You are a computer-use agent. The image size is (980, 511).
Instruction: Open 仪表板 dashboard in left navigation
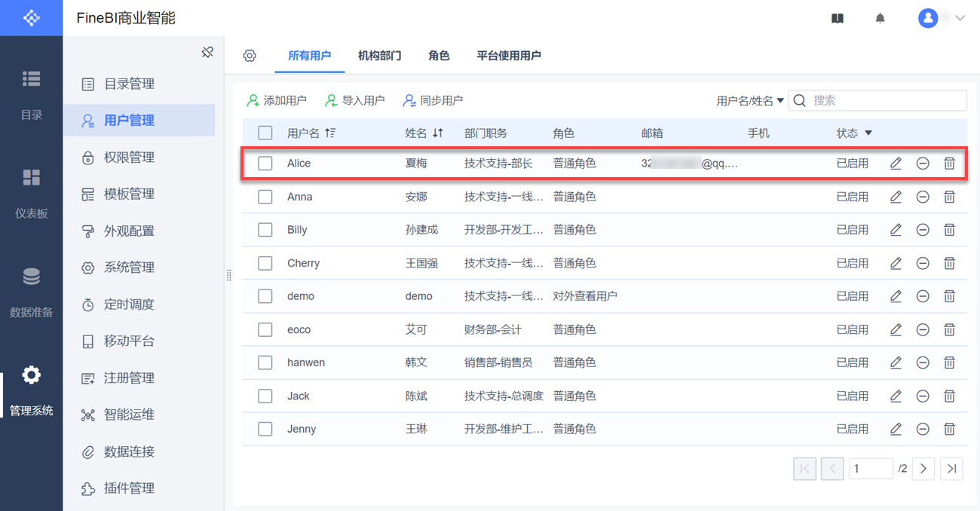(x=31, y=194)
